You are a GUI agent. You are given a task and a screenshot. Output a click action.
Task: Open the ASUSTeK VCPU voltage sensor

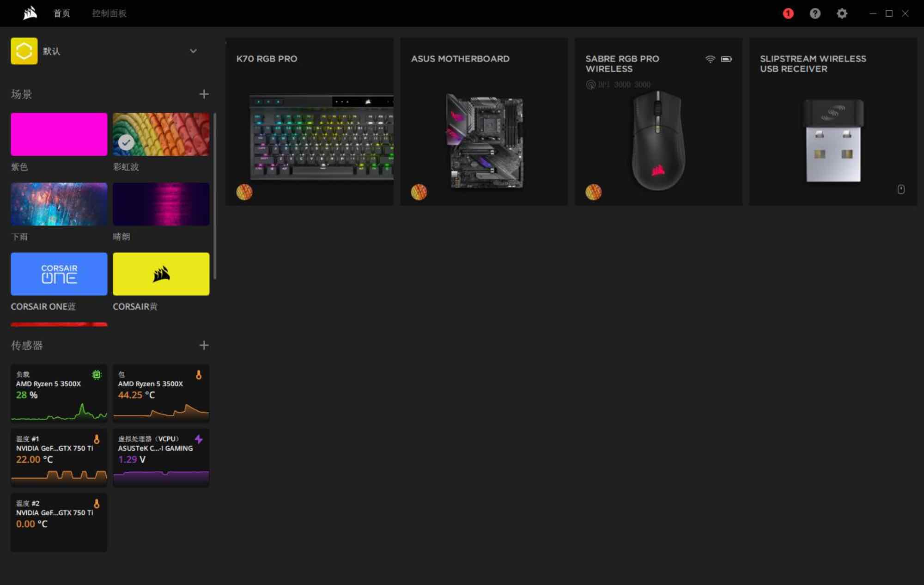(x=161, y=457)
